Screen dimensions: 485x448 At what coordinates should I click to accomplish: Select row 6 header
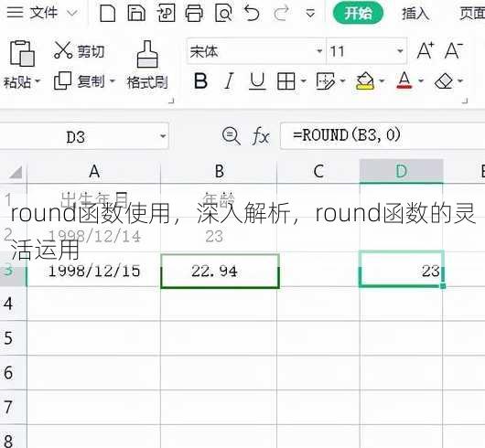(x=13, y=373)
